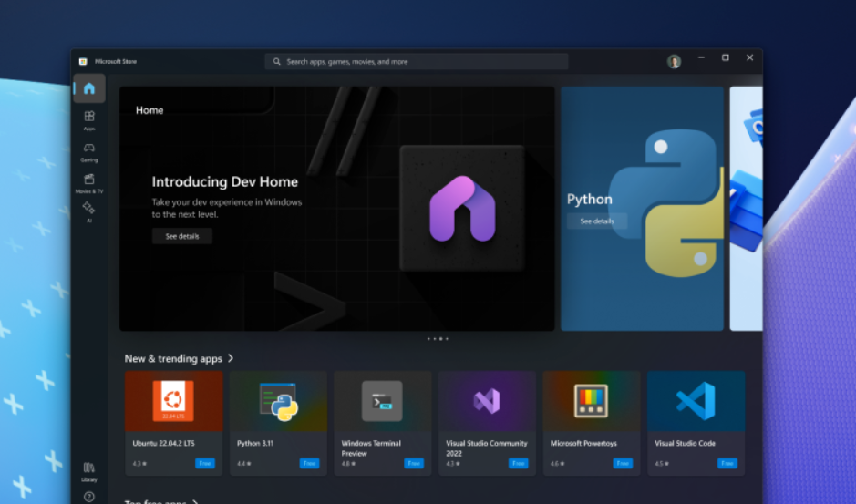
Task: Click the carousel page indicator dots
Action: [438, 338]
